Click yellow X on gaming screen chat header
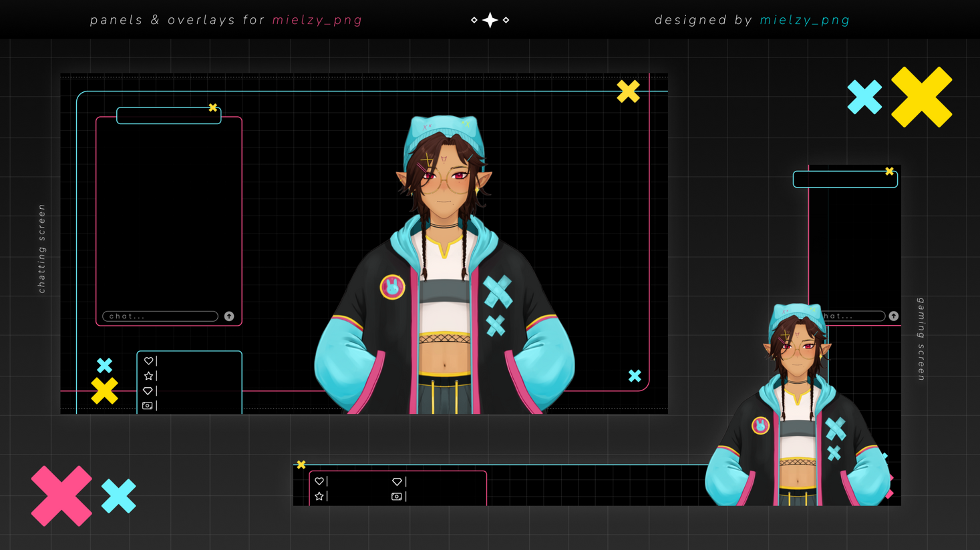 [889, 172]
